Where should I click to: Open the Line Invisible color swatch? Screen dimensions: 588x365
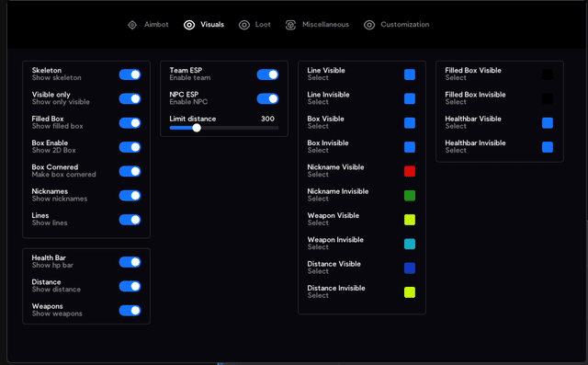click(x=410, y=98)
